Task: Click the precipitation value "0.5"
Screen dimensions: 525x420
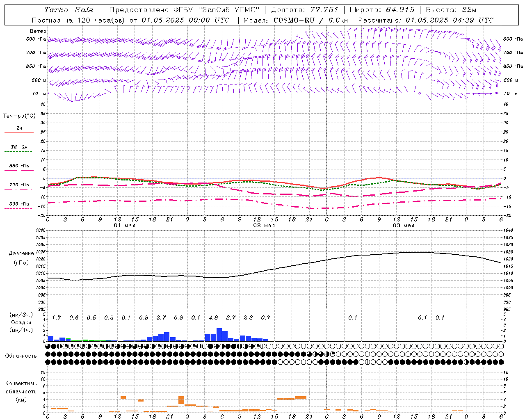Action: coord(91,318)
